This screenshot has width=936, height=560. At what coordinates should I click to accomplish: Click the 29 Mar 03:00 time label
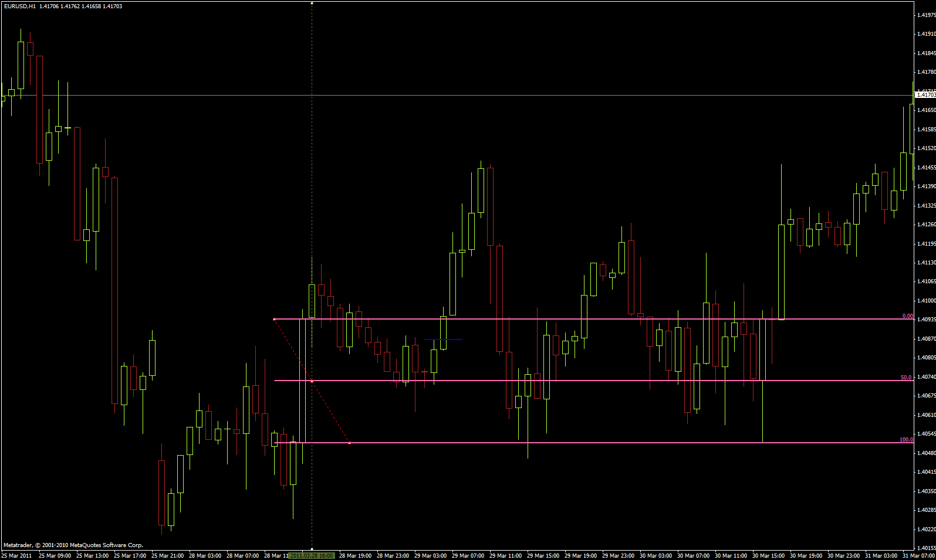click(430, 556)
